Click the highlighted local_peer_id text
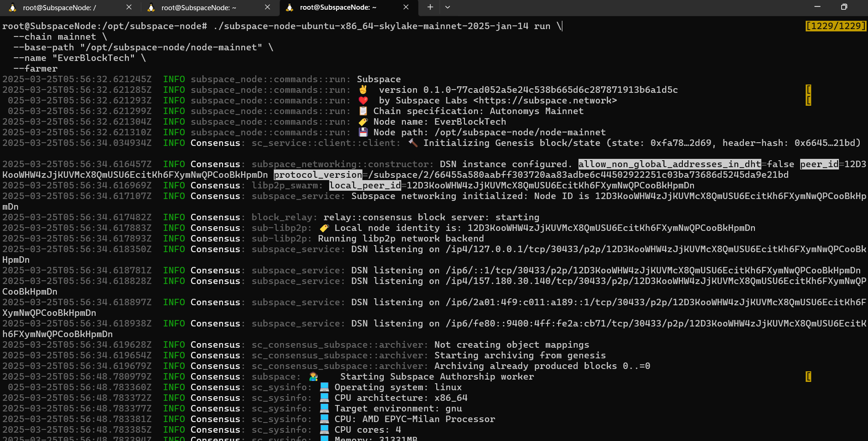Image resolution: width=868 pixels, height=441 pixels. click(x=365, y=185)
